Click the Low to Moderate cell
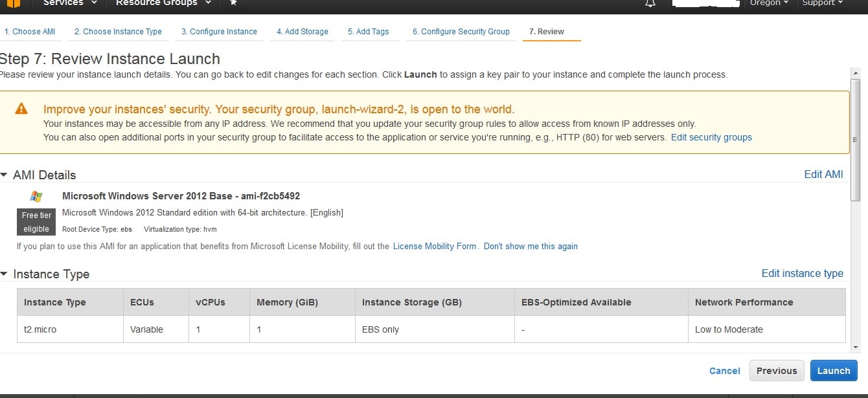The height and width of the screenshot is (398, 868). coord(766,329)
